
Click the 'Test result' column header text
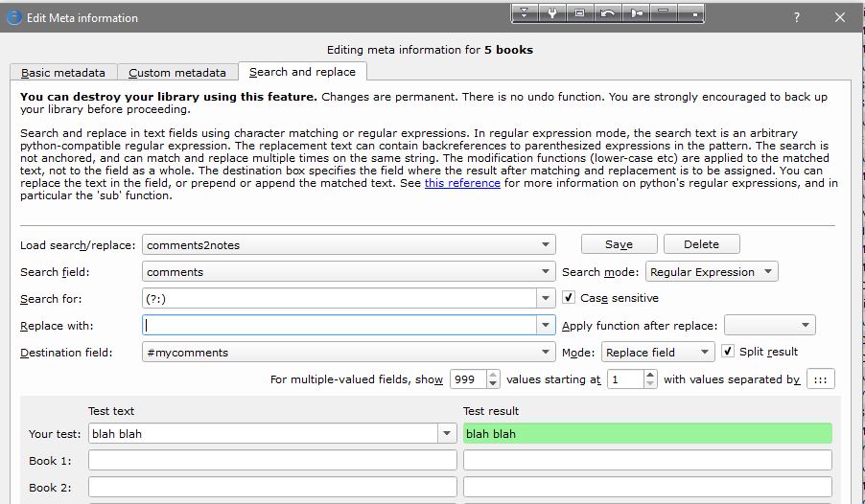click(x=491, y=411)
